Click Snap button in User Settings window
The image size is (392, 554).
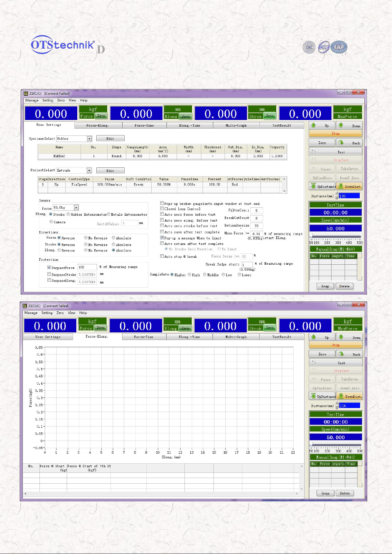(x=325, y=286)
